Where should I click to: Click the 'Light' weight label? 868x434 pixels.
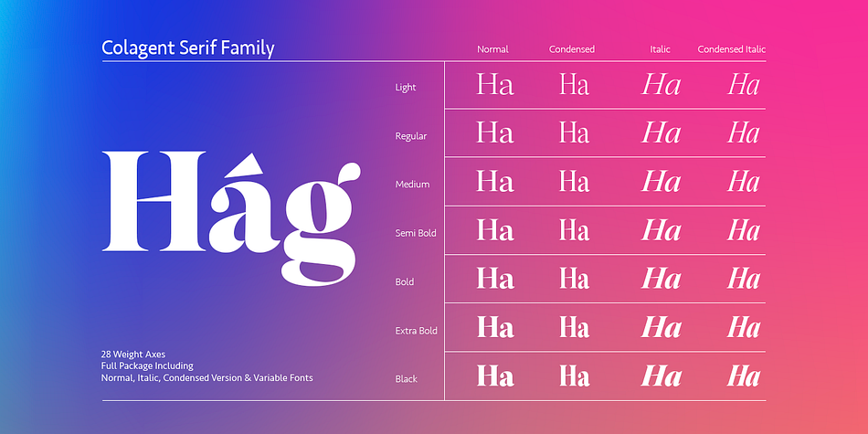click(x=405, y=88)
